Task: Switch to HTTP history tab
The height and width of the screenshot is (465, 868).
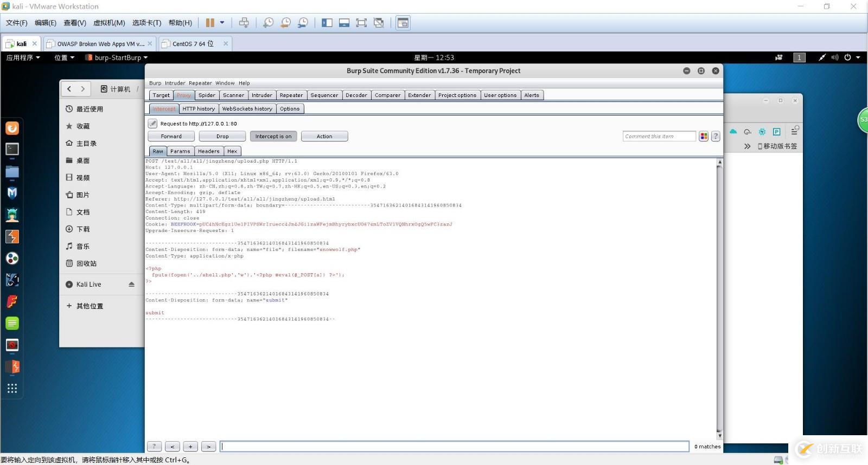Action: [199, 109]
